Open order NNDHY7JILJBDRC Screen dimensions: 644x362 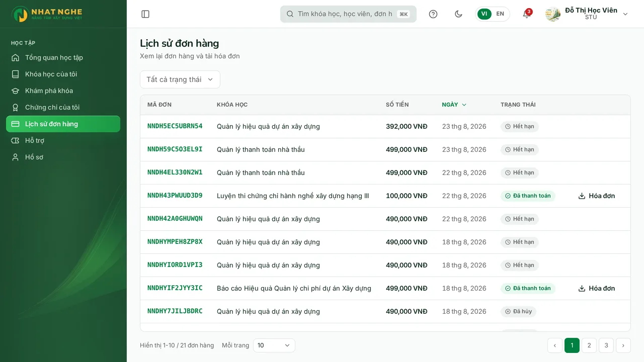coord(175,311)
